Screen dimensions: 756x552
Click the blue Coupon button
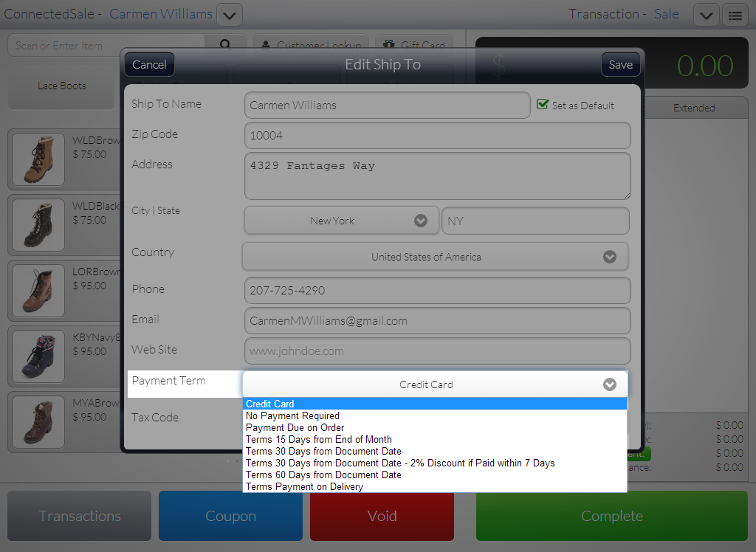pos(230,516)
